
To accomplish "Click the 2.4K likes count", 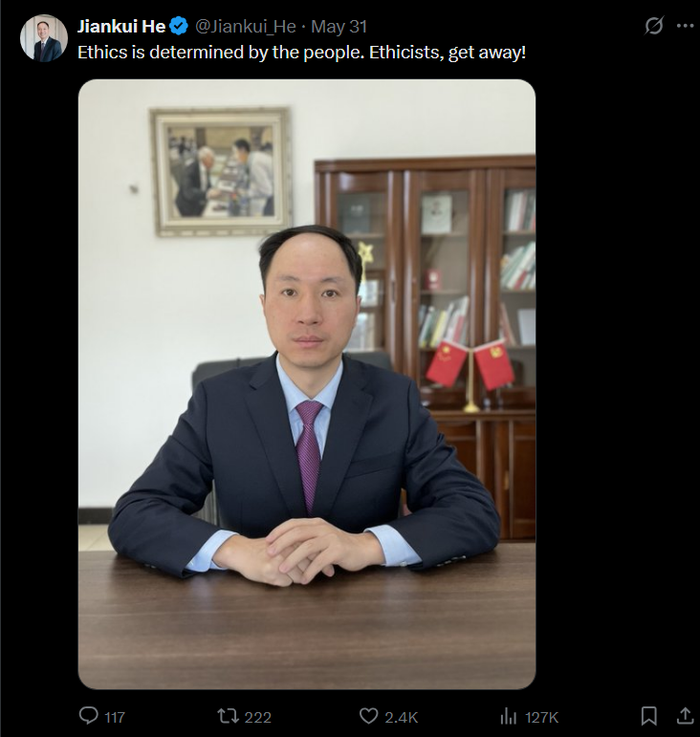I will click(401, 717).
